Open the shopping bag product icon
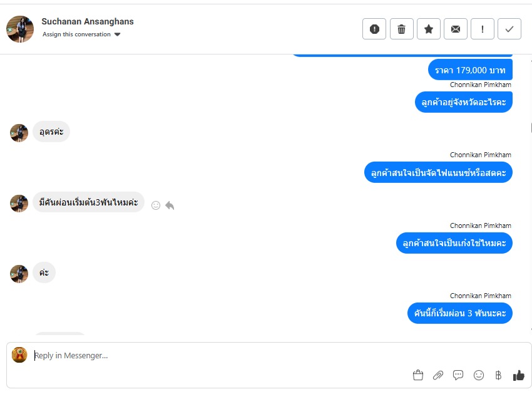The image size is (532, 394). 418,375
